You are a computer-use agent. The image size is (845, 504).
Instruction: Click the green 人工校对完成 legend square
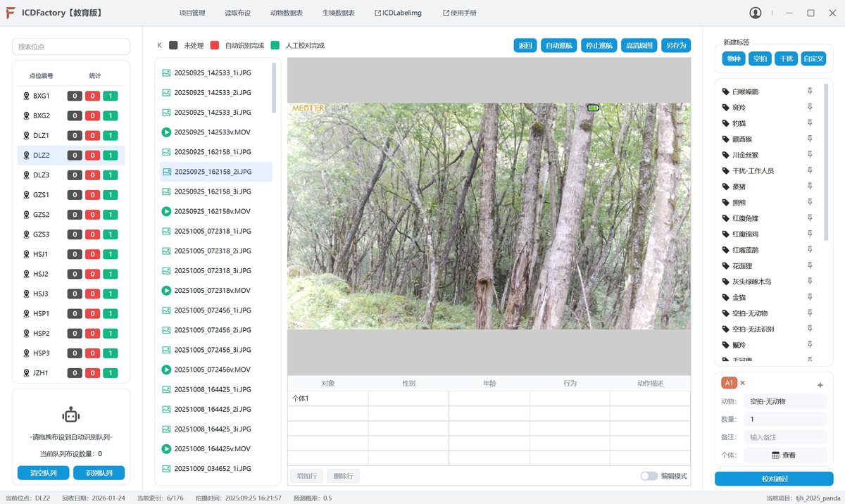(x=275, y=46)
